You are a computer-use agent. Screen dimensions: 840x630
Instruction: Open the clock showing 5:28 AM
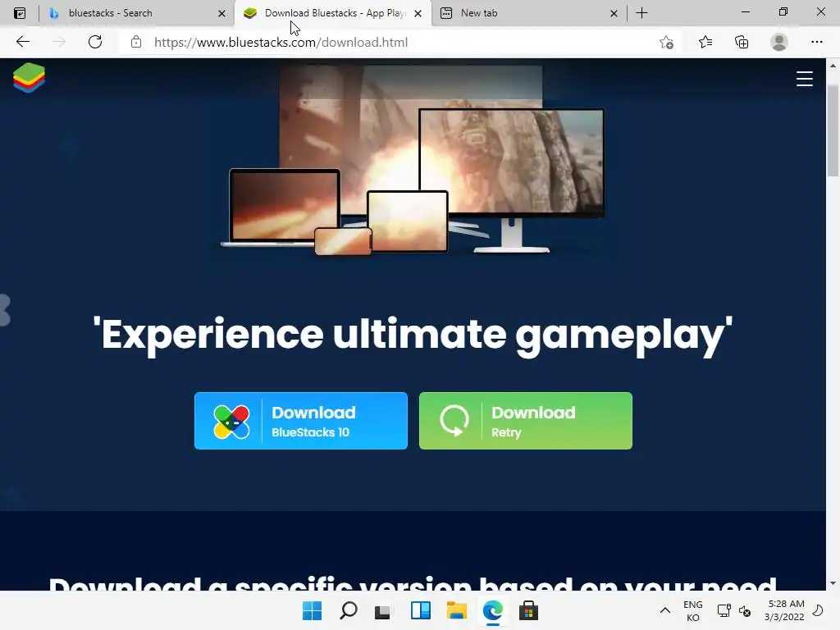[x=784, y=610]
